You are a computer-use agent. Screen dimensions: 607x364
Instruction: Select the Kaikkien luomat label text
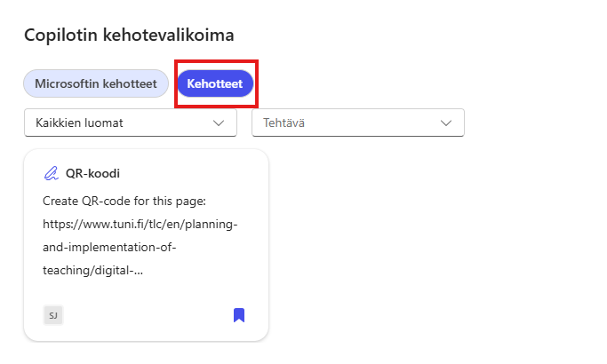pyautogui.click(x=79, y=123)
